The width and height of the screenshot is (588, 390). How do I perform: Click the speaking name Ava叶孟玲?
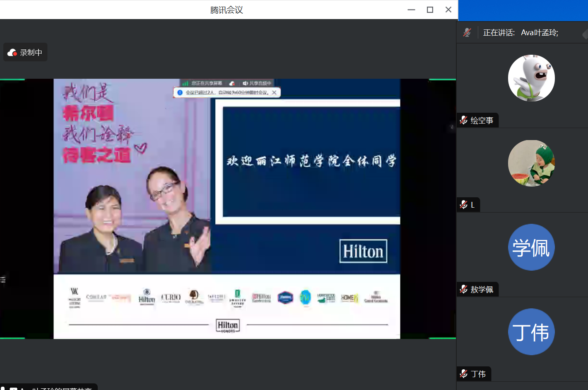[x=539, y=33]
